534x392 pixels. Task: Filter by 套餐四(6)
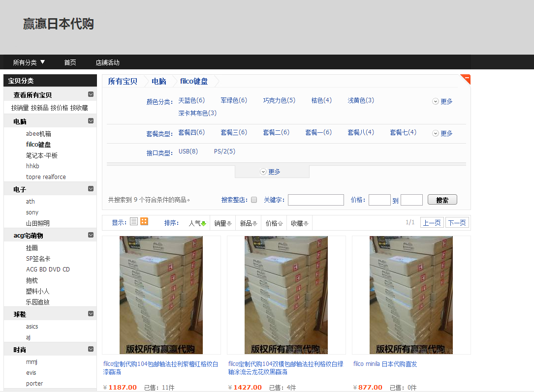192,132
